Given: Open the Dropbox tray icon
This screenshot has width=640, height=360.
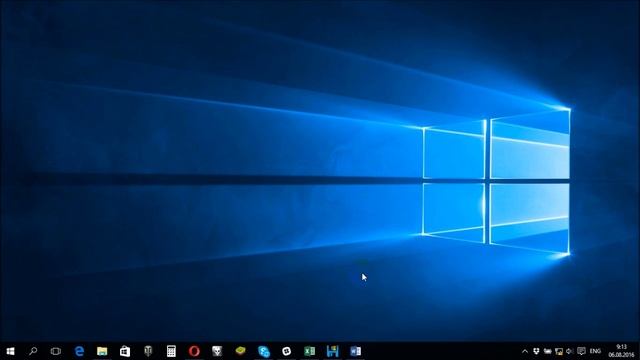Looking at the screenshot, I should (x=536, y=351).
